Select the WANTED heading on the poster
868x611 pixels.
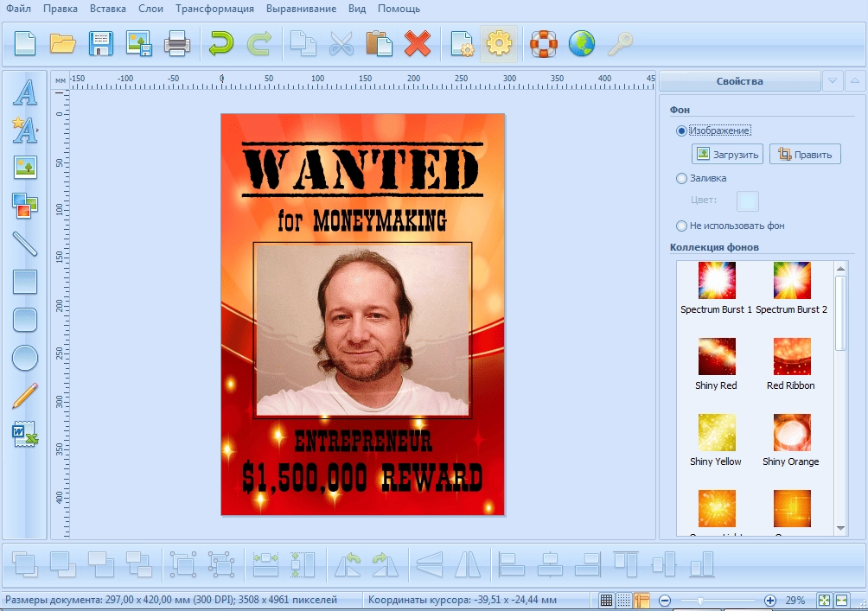pyautogui.click(x=362, y=170)
